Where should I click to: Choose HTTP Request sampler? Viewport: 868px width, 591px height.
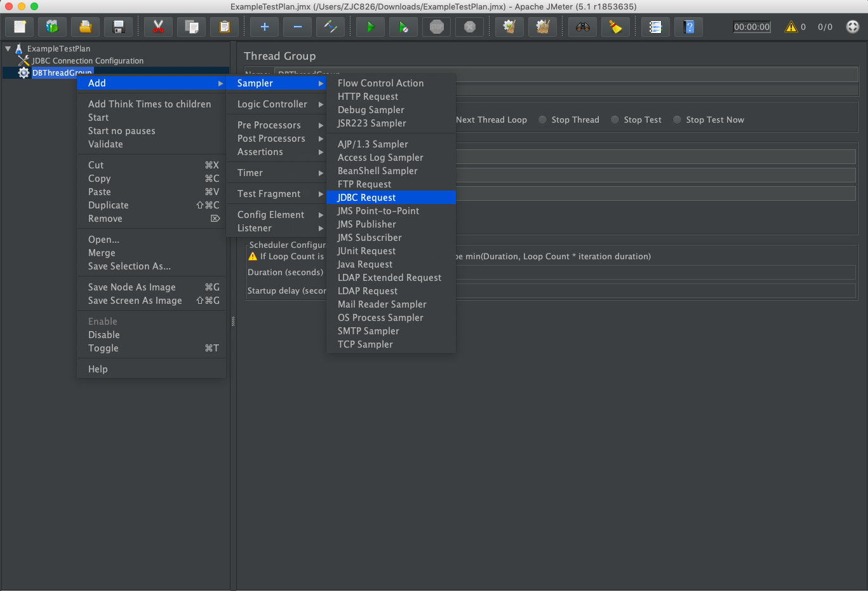tap(391, 97)
